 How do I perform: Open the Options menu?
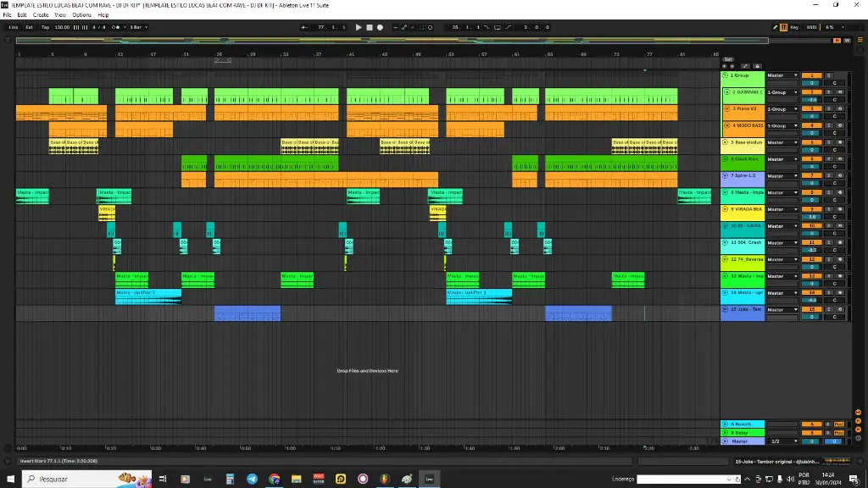tap(82, 15)
